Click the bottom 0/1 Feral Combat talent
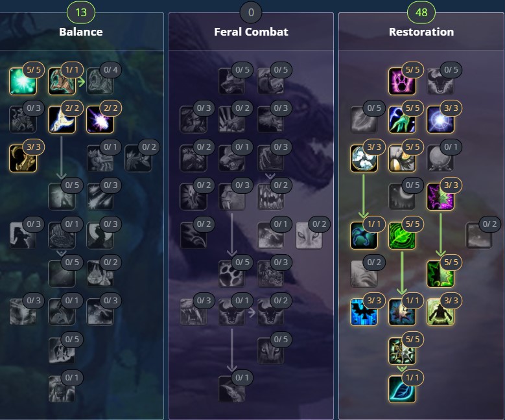The width and height of the screenshot is (505, 420). coord(231,389)
